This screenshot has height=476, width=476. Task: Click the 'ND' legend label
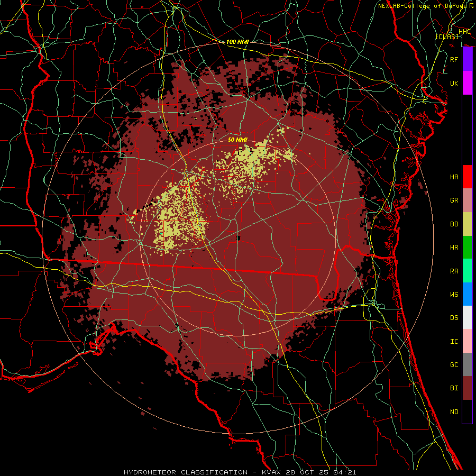(x=454, y=412)
